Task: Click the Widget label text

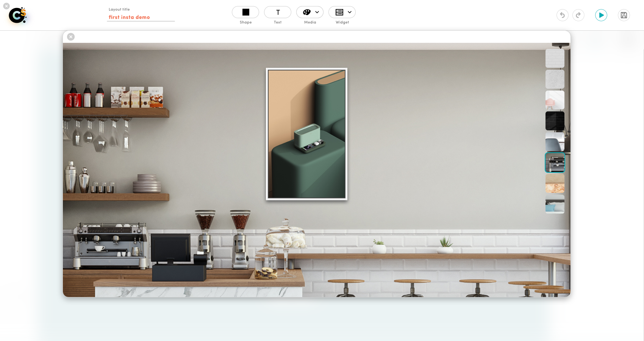Action: coord(342,22)
